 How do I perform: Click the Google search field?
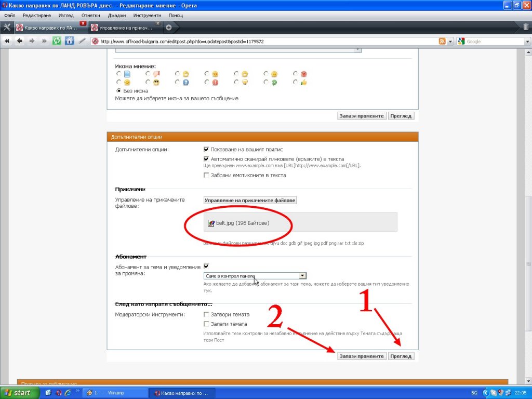(x=495, y=42)
